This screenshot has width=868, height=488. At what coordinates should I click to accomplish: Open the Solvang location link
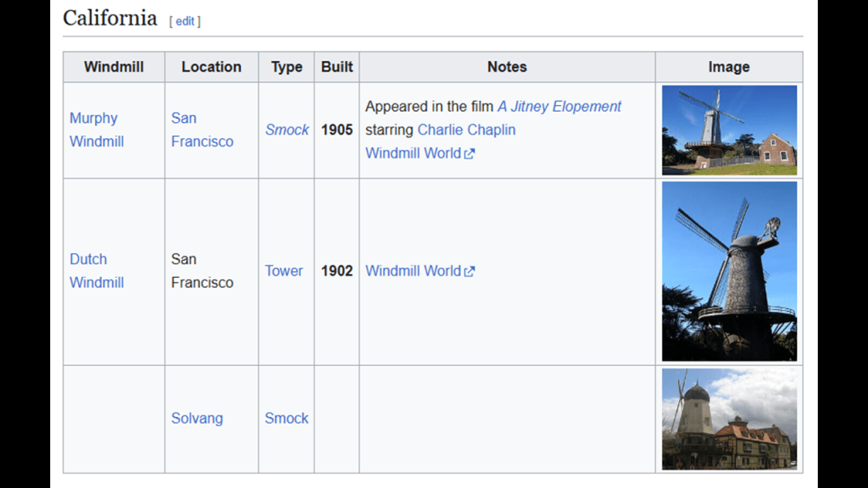[197, 419]
